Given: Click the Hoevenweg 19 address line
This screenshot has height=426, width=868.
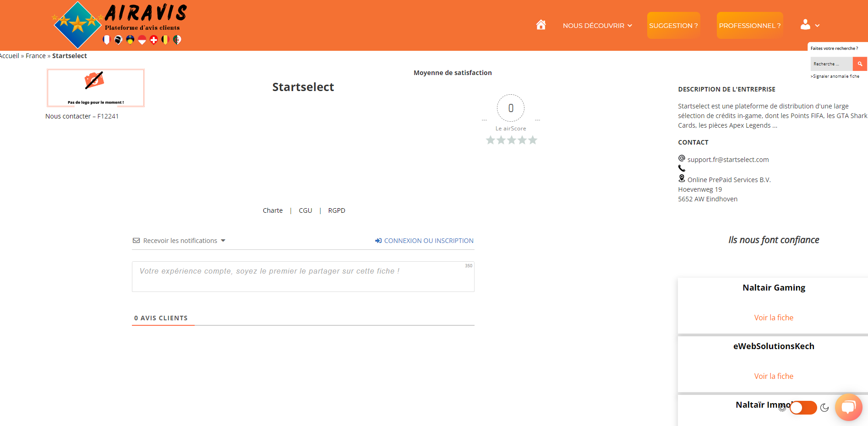Looking at the screenshot, I should pos(700,189).
